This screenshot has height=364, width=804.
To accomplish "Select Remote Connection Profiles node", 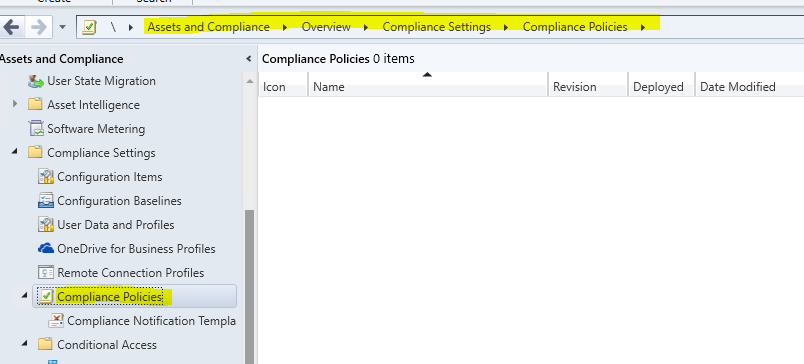I will [131, 273].
